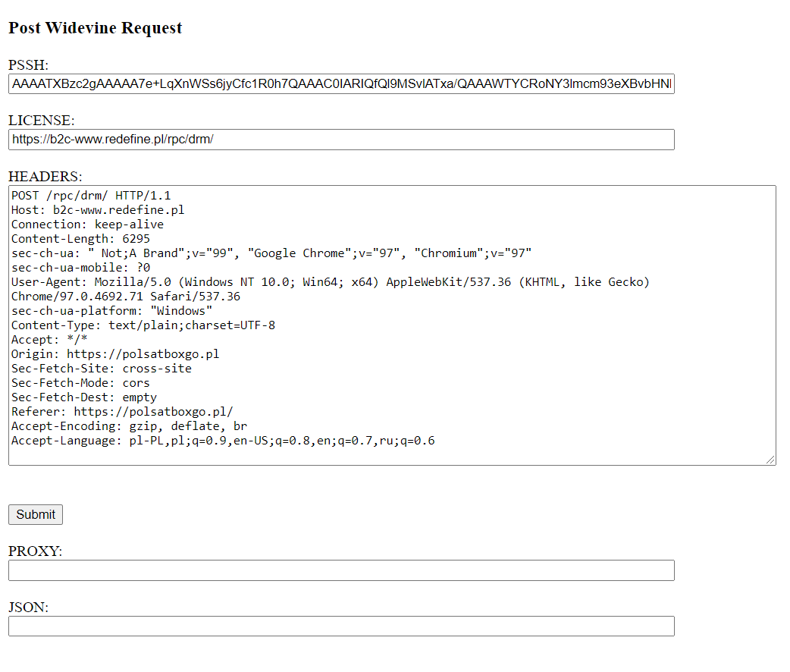Click the PSSH label text

[x=28, y=64]
